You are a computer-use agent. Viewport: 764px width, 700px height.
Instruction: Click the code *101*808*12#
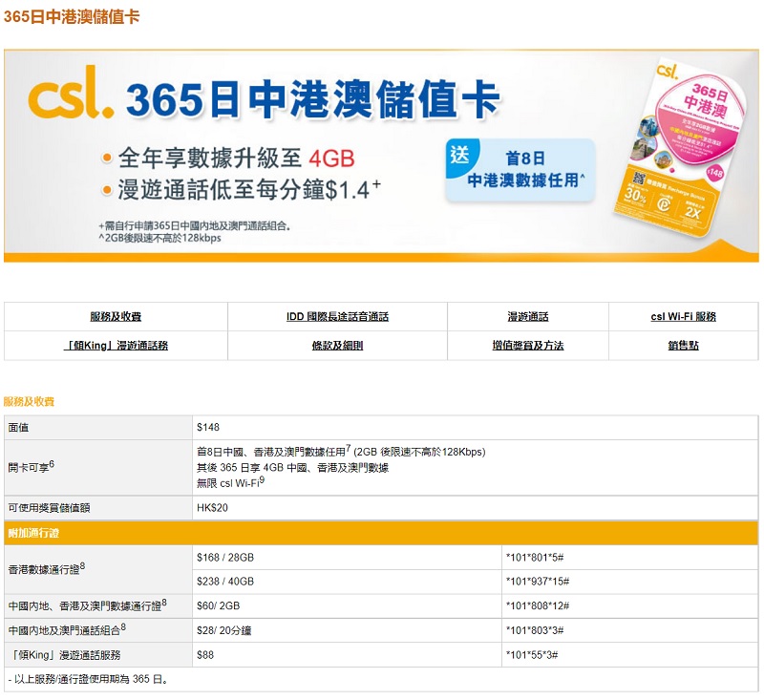pyautogui.click(x=538, y=605)
